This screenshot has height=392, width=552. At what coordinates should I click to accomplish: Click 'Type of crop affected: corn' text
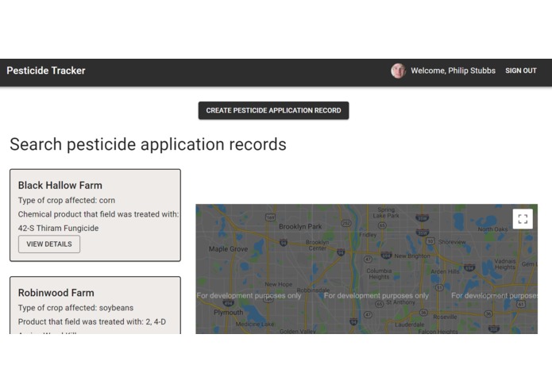coord(67,201)
